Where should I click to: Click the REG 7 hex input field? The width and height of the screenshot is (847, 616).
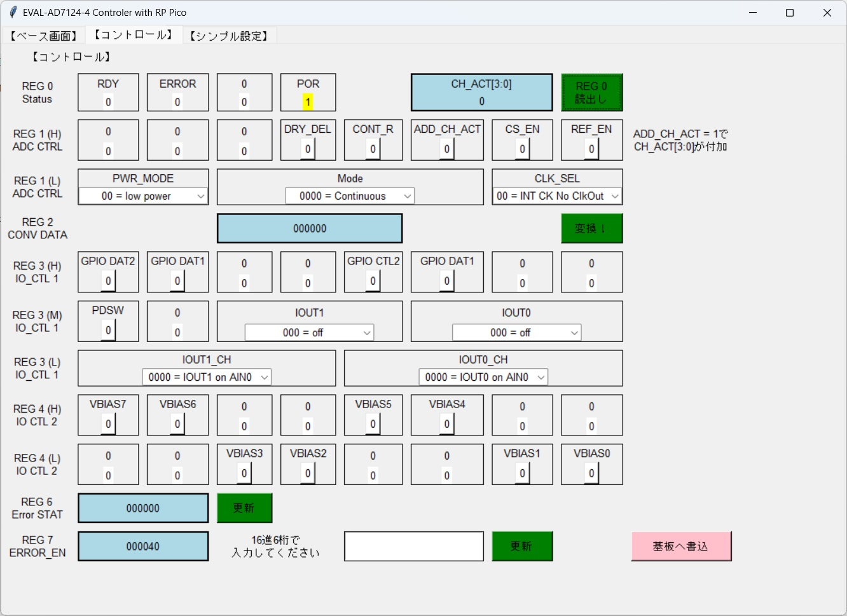414,547
